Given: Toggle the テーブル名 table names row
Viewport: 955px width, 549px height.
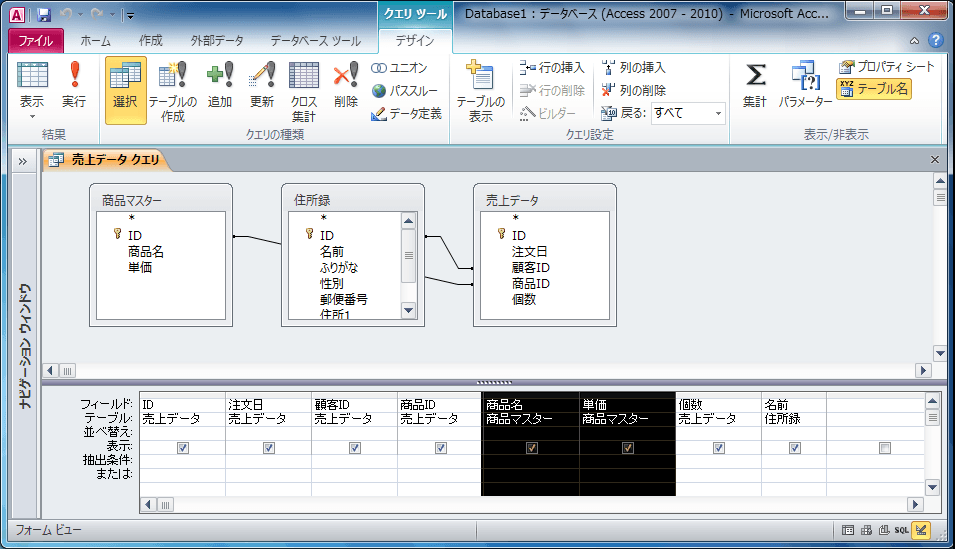Looking at the screenshot, I should [874, 89].
